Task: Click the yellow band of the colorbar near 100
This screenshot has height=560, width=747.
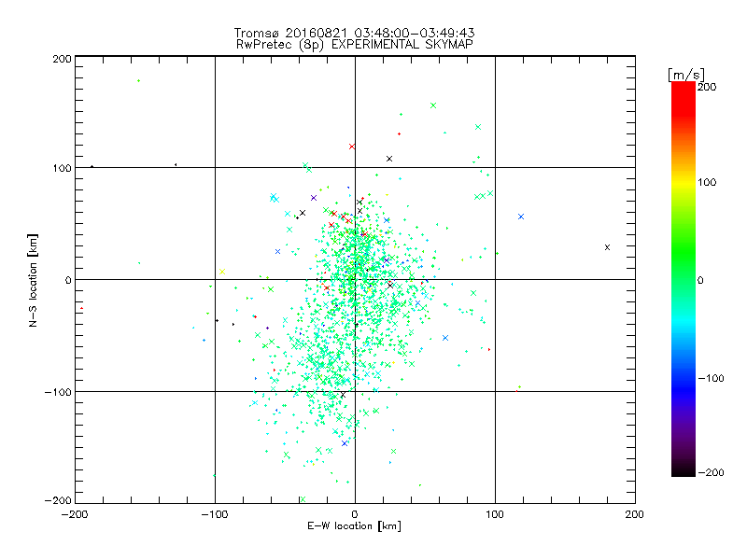Action: click(684, 183)
